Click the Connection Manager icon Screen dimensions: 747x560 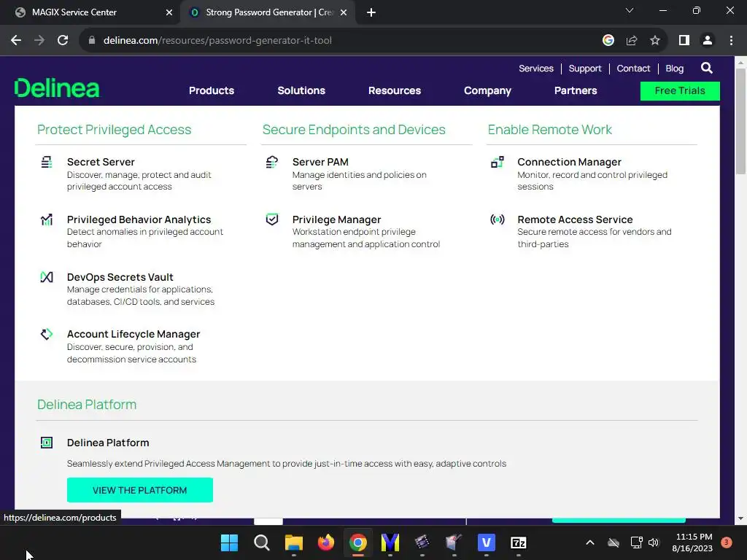coord(497,163)
